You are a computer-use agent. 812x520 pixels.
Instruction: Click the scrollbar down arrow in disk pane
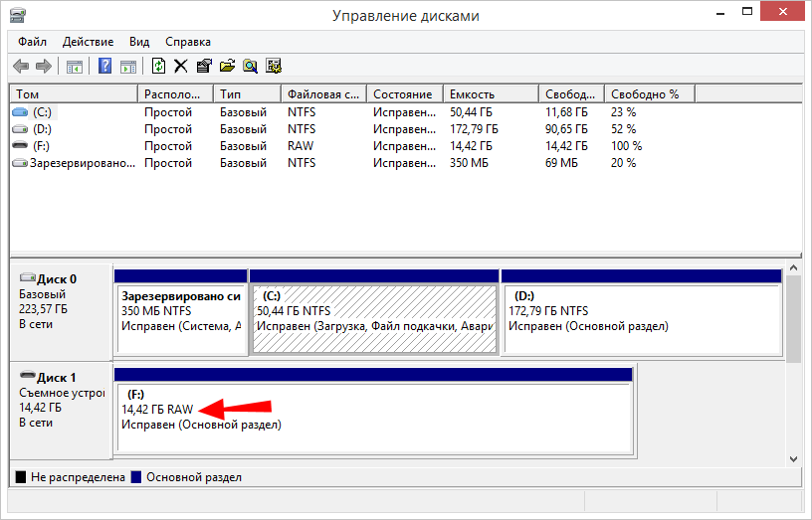pyautogui.click(x=793, y=458)
